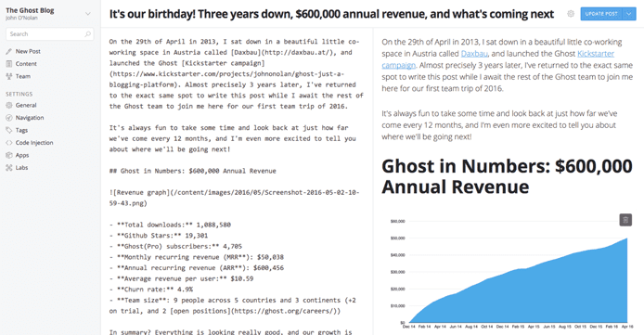Click the New Post pencil icon
This screenshot has width=644, height=335.
click(x=9, y=51)
